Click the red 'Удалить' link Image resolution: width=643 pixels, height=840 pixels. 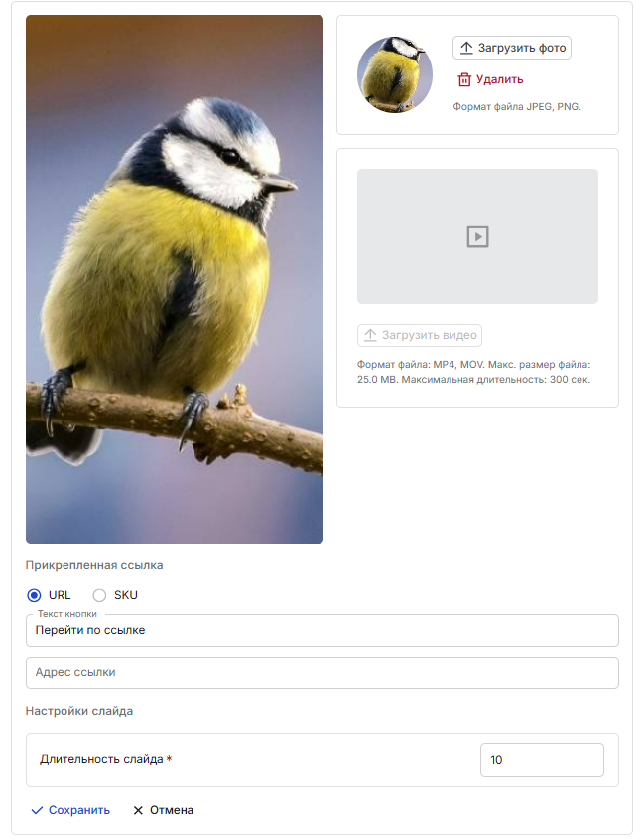pyautogui.click(x=499, y=79)
